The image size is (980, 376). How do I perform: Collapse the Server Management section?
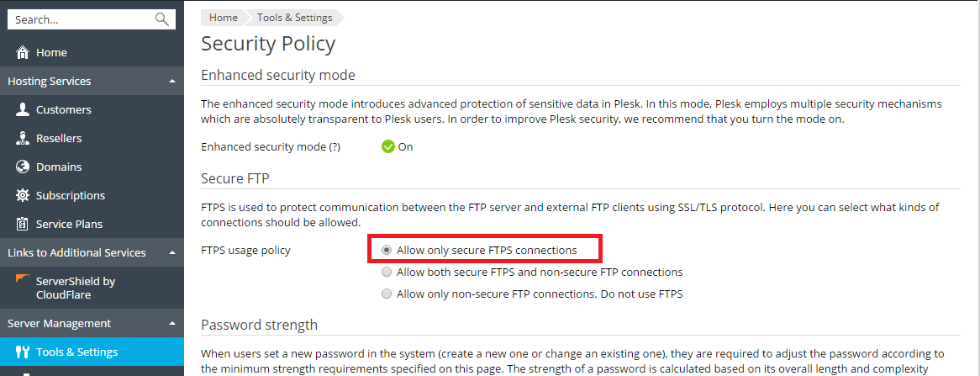171,324
